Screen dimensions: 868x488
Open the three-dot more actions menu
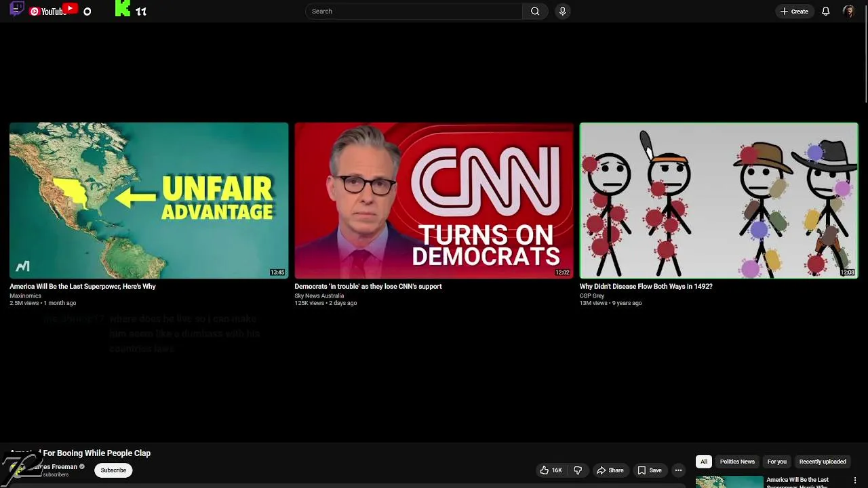click(x=678, y=470)
